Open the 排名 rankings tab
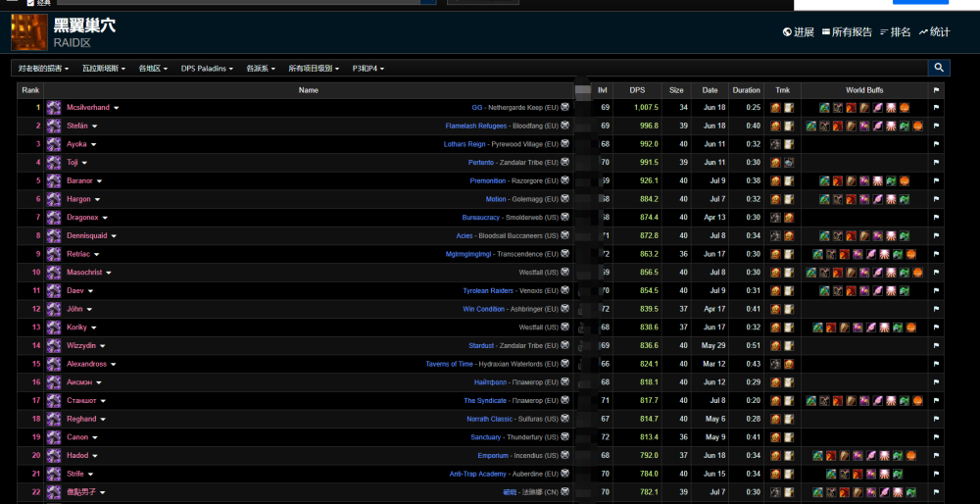Screen dimensions: 980x504 click(x=895, y=32)
